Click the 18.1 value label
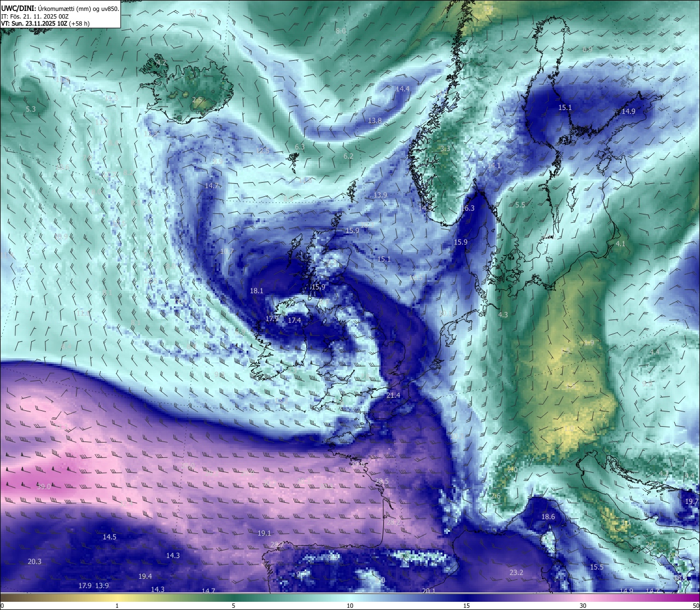700x610 pixels. coord(256,291)
